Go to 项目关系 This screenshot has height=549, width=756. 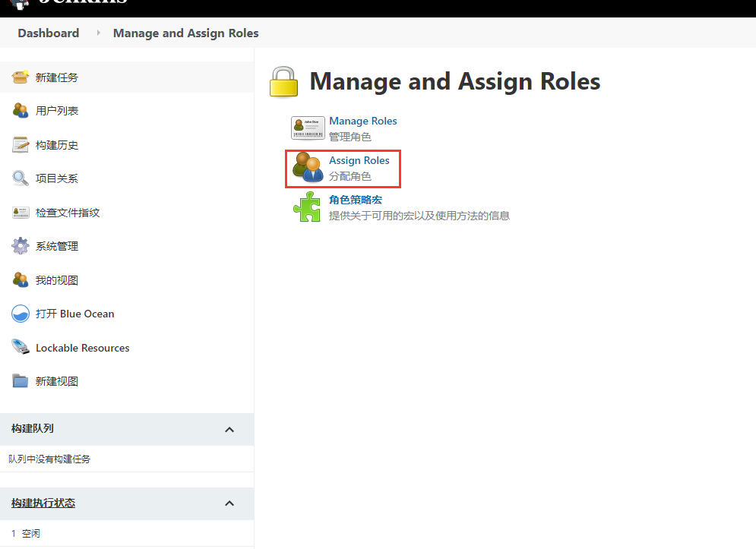tap(57, 178)
